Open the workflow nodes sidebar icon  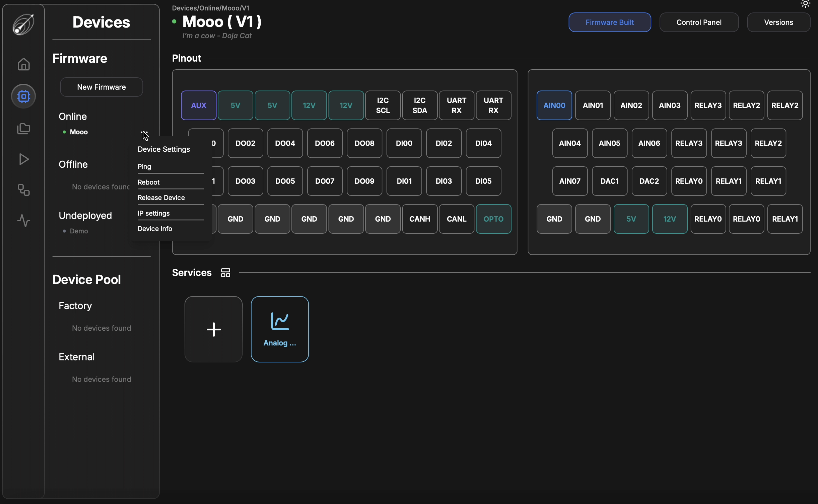coord(23,190)
